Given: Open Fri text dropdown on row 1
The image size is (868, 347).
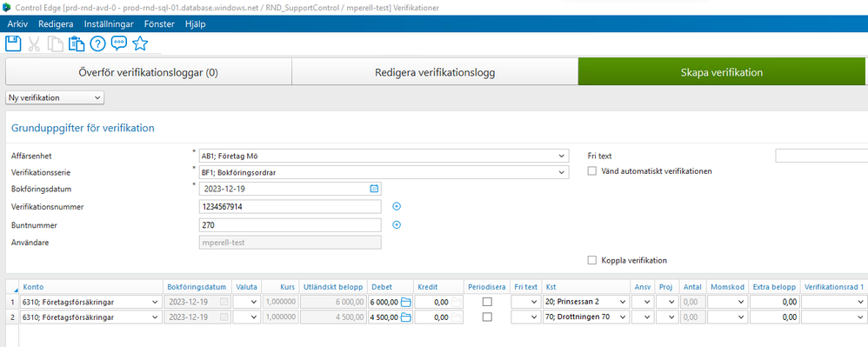Looking at the screenshot, I should click(534, 302).
